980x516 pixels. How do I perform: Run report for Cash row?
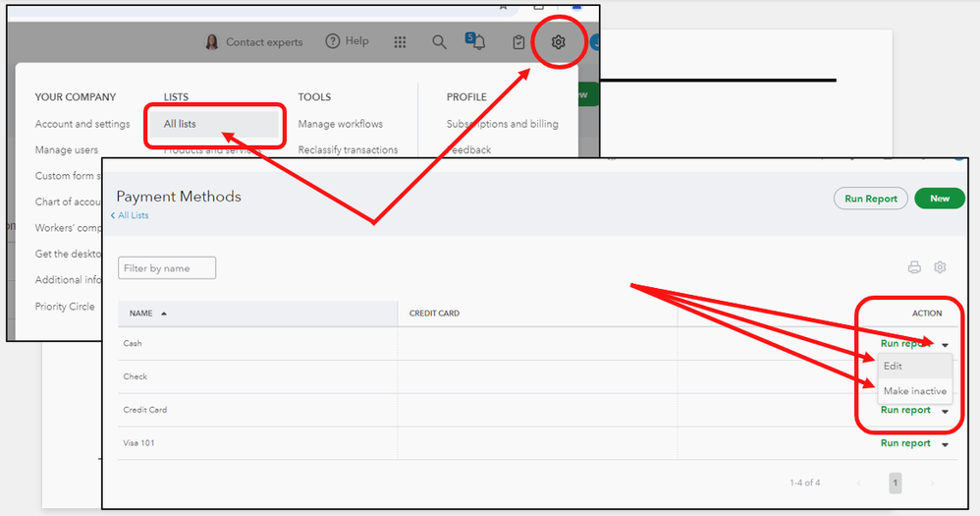tap(905, 343)
